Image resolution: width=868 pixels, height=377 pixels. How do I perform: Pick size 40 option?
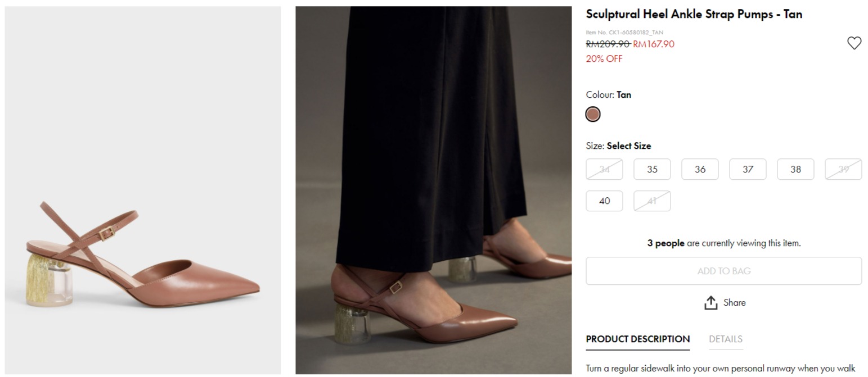coord(604,201)
